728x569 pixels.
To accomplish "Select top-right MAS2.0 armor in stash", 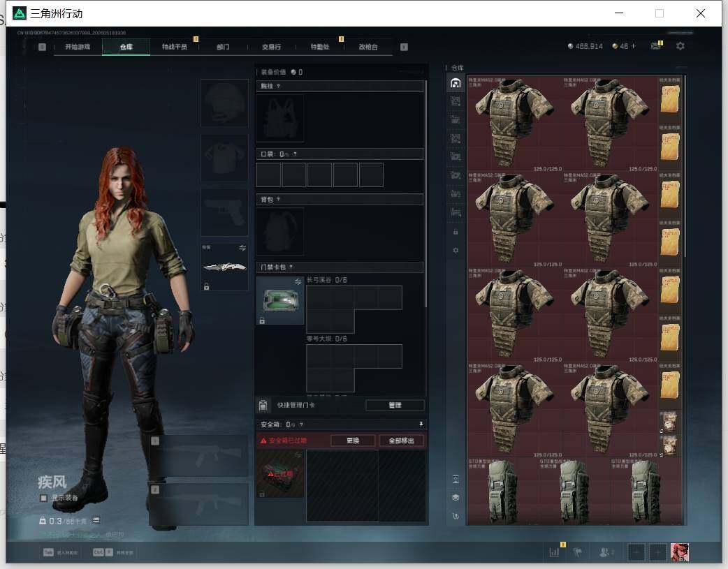I will [x=610, y=124].
